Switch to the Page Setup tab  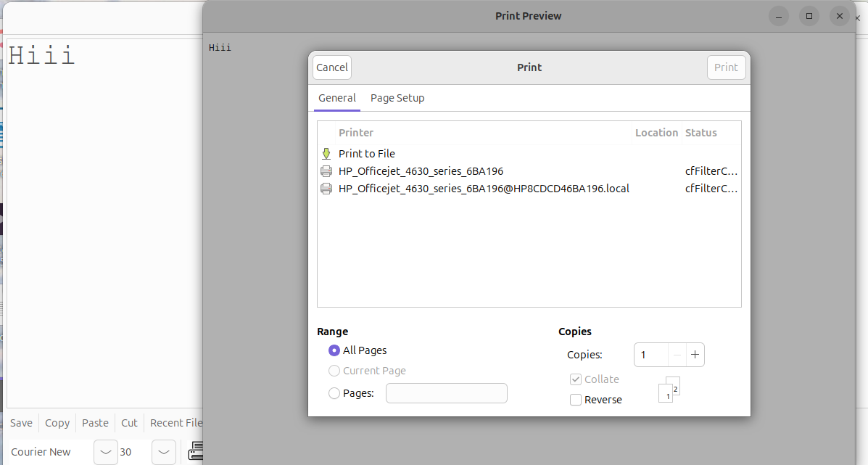pos(397,98)
